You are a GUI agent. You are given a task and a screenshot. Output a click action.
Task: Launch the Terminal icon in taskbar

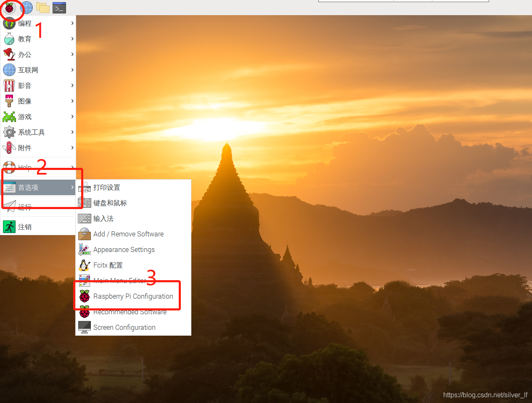click(x=59, y=8)
